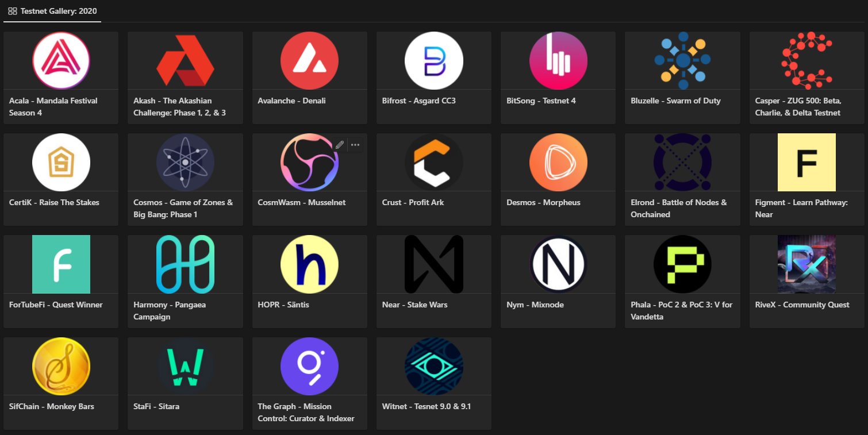This screenshot has height=435, width=868.
Task: Open Avalanche - Denali card title
Action: coord(291,101)
